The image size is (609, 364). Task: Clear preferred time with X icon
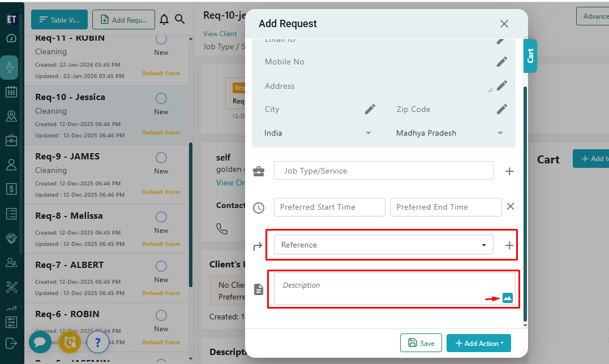pos(511,207)
